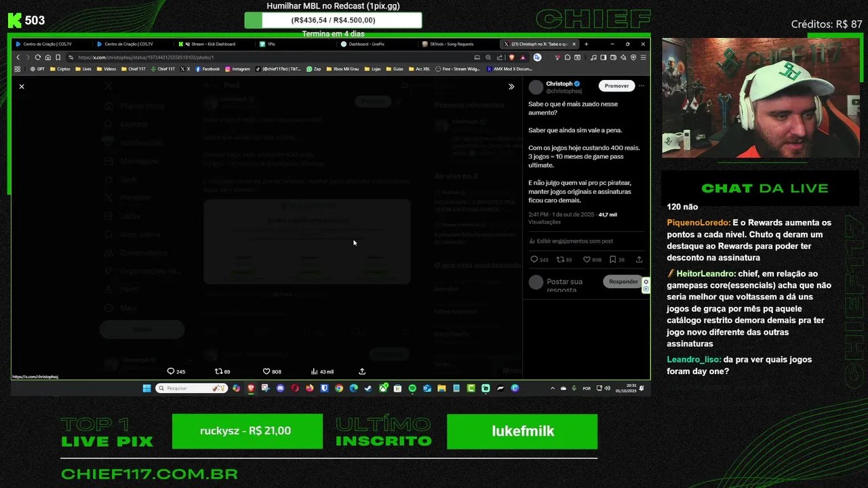This screenshot has width=868, height=488.
Task: Open a new browser tab with plus button
Action: pyautogui.click(x=587, y=44)
